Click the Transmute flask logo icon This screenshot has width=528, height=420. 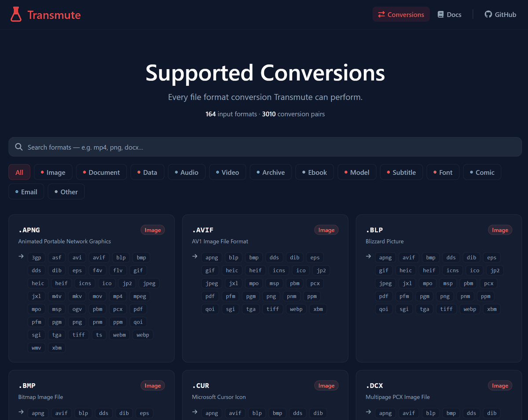pyautogui.click(x=16, y=15)
